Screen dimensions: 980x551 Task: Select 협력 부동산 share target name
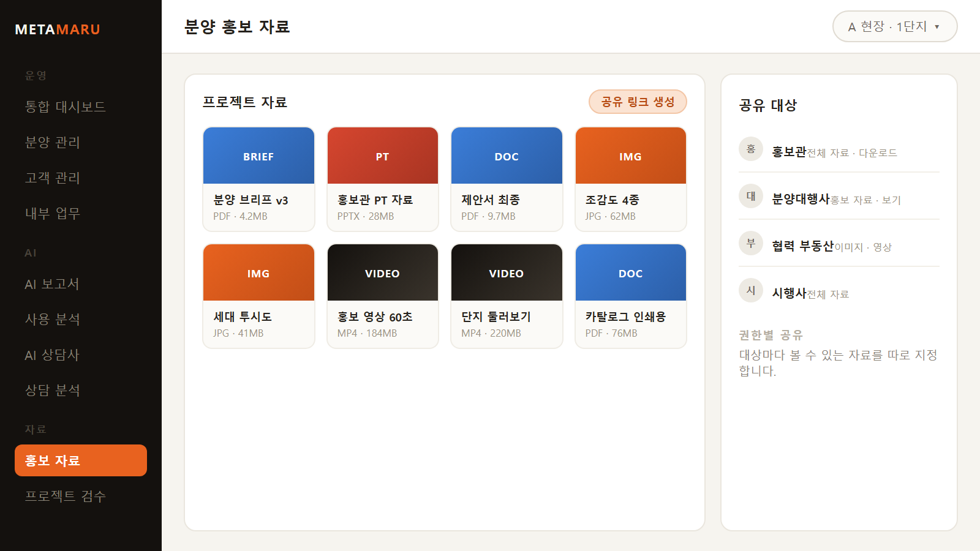802,246
